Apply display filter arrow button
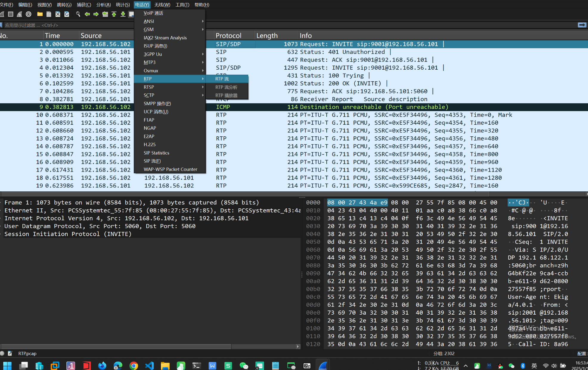 tap(581, 25)
